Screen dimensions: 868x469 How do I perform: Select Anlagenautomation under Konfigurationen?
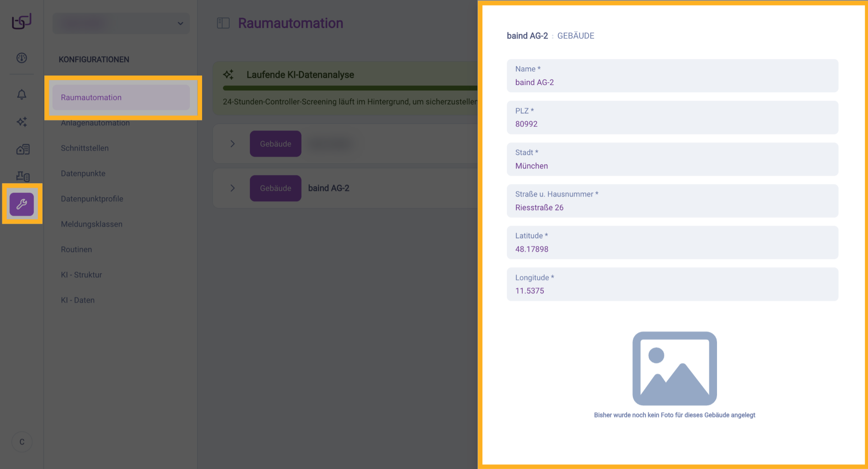(95, 123)
